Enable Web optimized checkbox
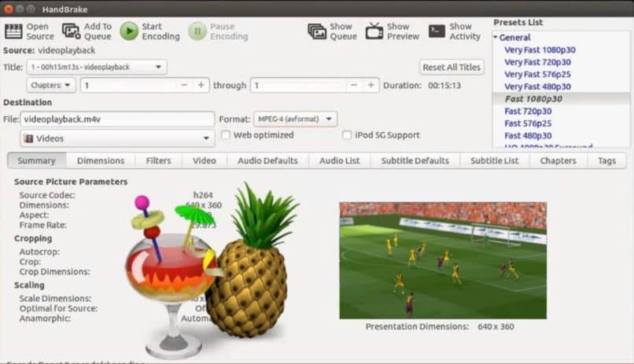Screen dimensions: 634x364 coord(226,135)
